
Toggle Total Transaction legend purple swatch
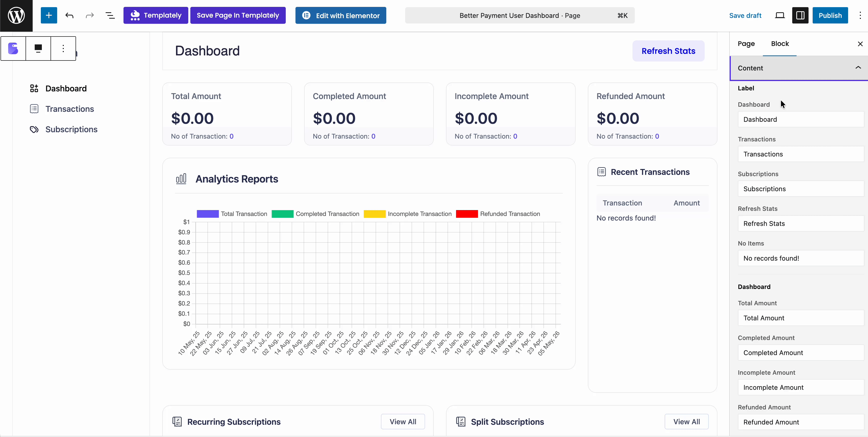point(208,214)
